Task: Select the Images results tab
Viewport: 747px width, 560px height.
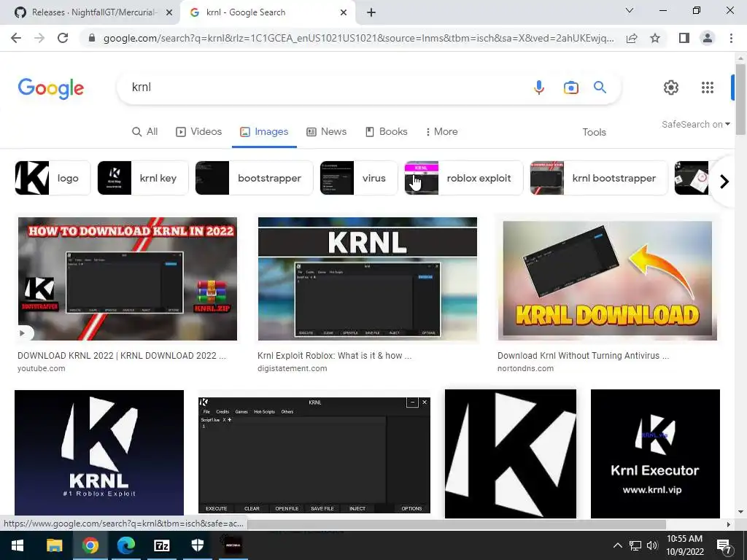Action: tap(264, 132)
